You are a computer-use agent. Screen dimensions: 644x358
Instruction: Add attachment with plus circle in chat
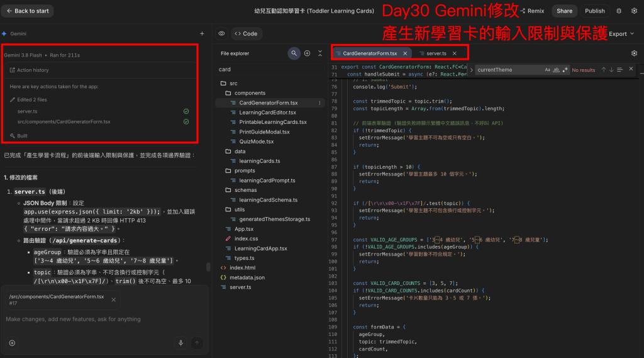tap(12, 343)
